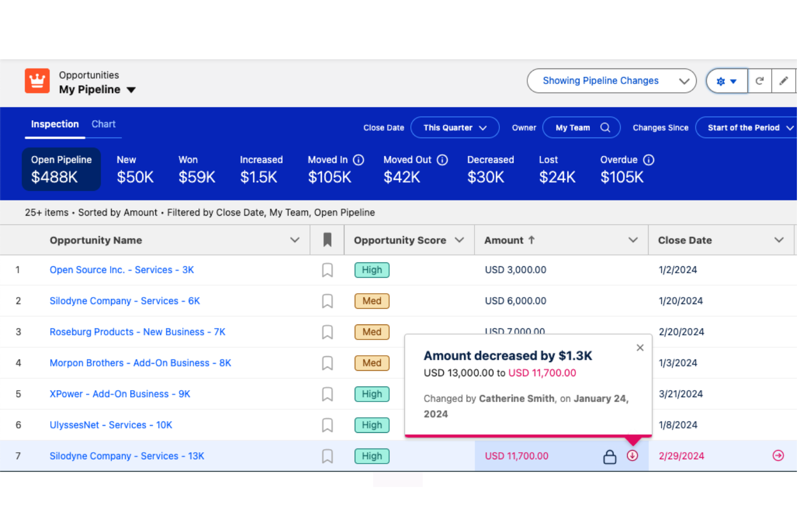Toggle the bookmark flag on XPower row

click(327, 394)
